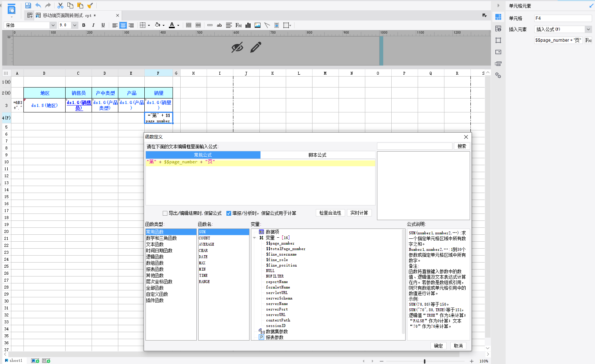Click the function search input field
Image resolution: width=595 pixels, height=364 pixels.
[414, 146]
